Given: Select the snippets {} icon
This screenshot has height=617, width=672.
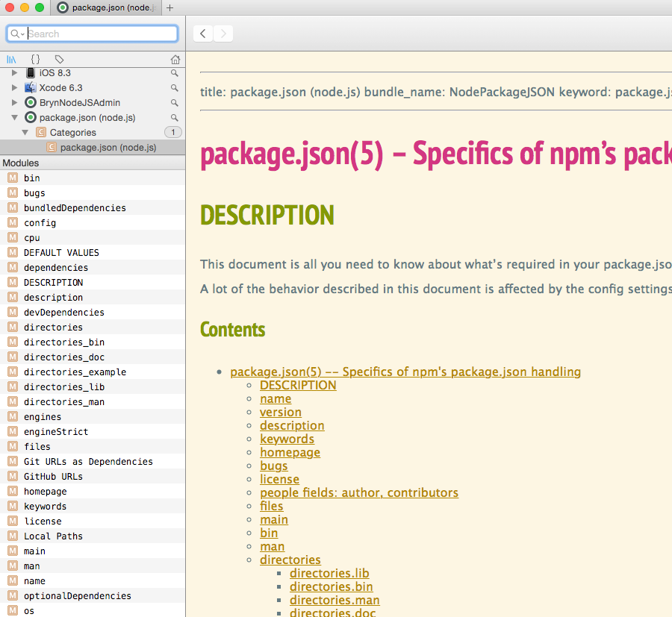Looking at the screenshot, I should (34, 59).
